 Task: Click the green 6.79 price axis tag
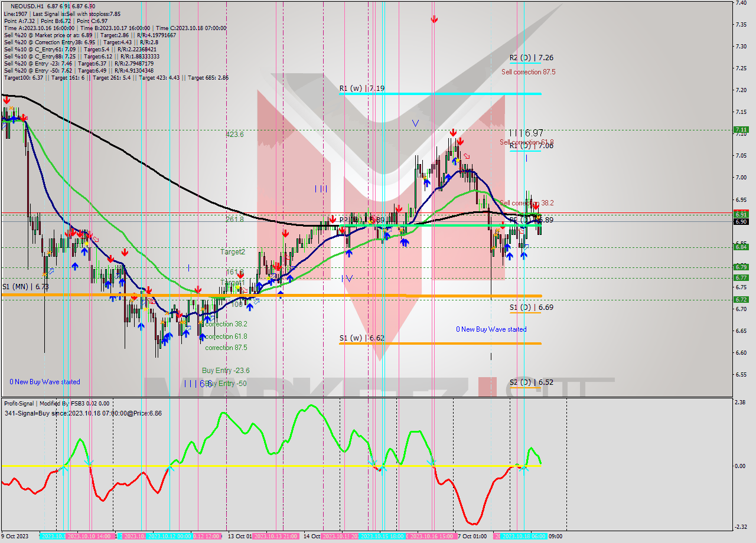[x=741, y=267]
